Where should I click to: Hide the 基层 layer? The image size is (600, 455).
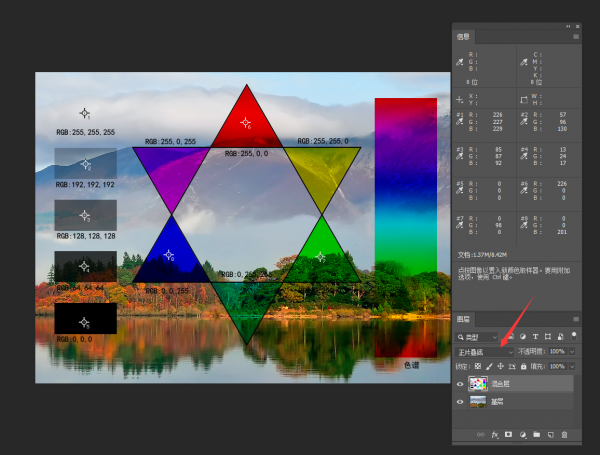[460, 401]
